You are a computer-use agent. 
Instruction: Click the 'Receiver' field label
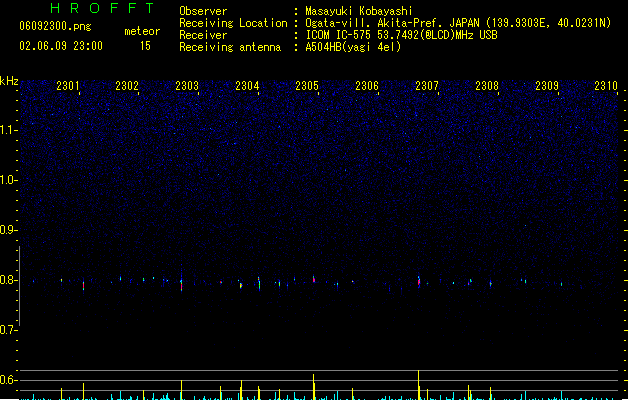coord(203,35)
